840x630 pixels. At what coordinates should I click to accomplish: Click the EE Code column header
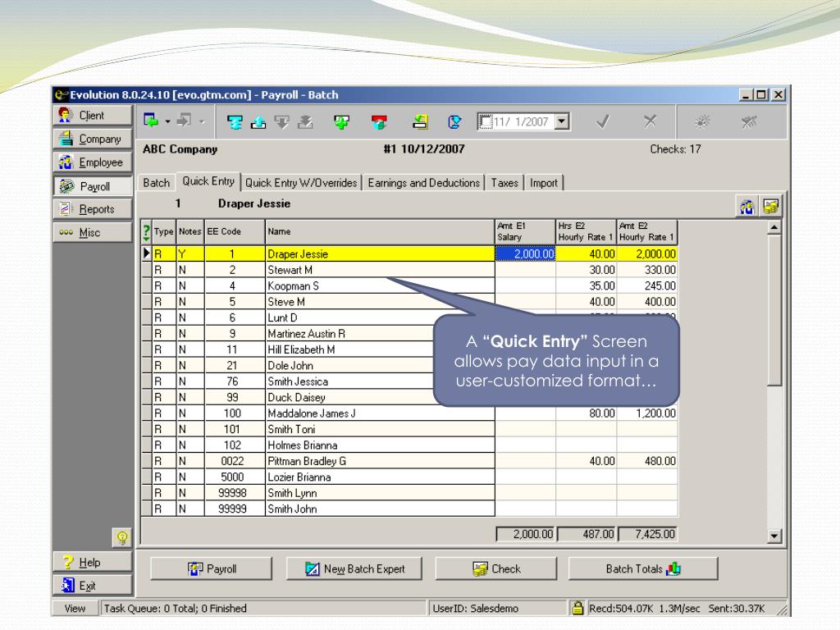[x=235, y=232]
